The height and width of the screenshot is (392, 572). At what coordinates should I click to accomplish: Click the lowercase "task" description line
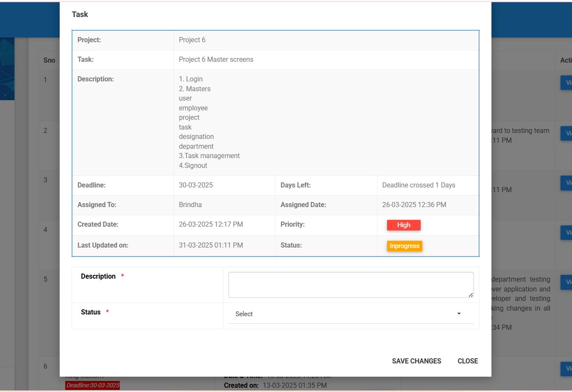coord(185,127)
